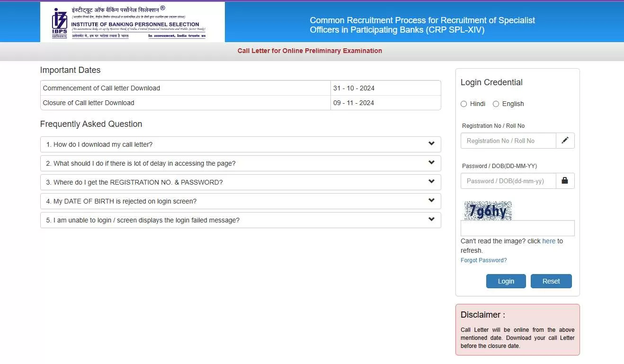This screenshot has width=624, height=364.
Task: Click "here" link to refresh captcha
Action: (x=549, y=241)
